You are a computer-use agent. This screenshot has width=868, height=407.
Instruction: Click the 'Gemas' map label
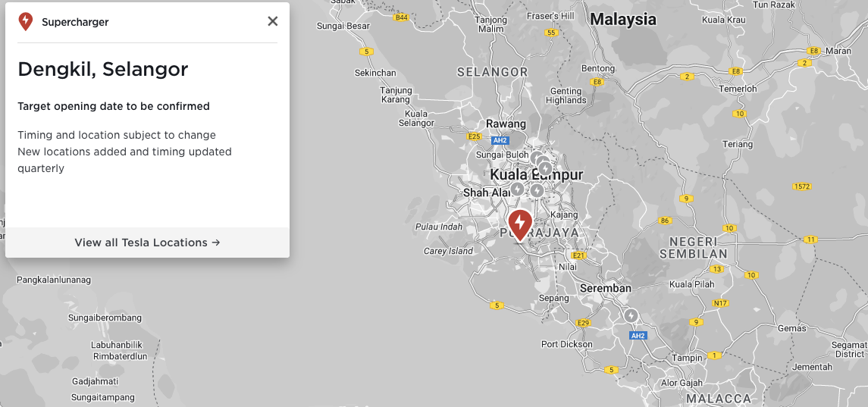[x=791, y=328]
